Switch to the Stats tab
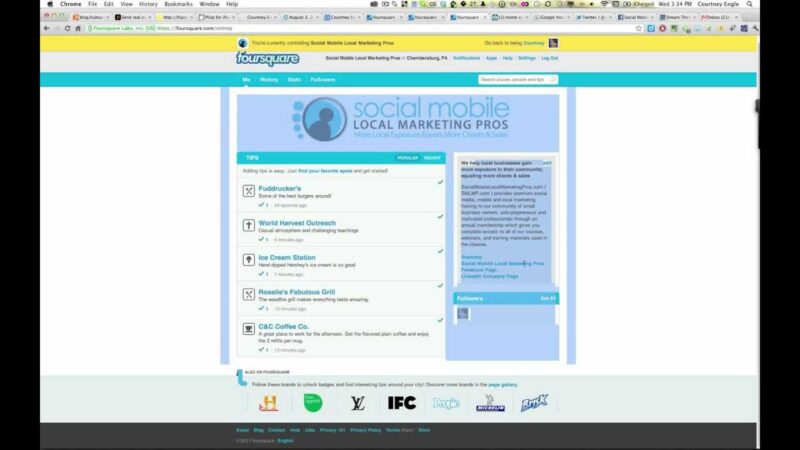Viewport: 800px width, 450px height. [x=294, y=80]
